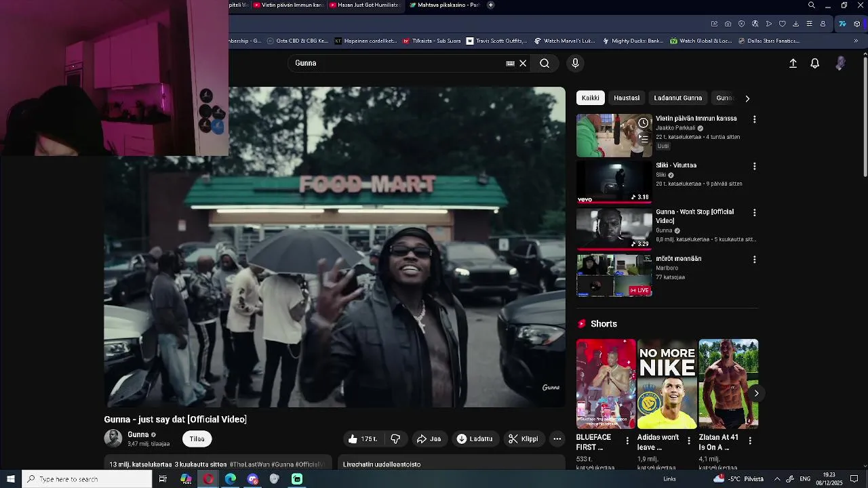Open the Windows Start menu

click(x=11, y=479)
